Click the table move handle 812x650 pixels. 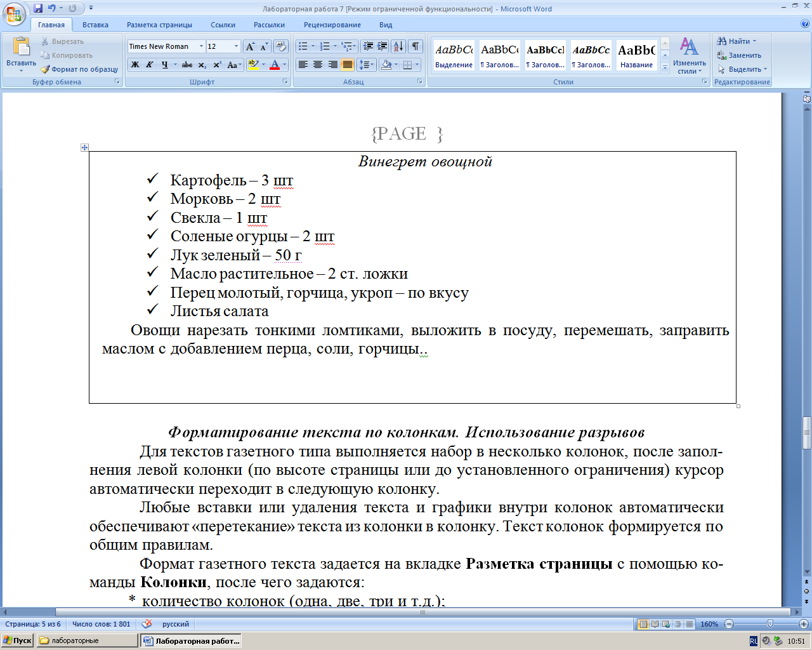pos(84,147)
